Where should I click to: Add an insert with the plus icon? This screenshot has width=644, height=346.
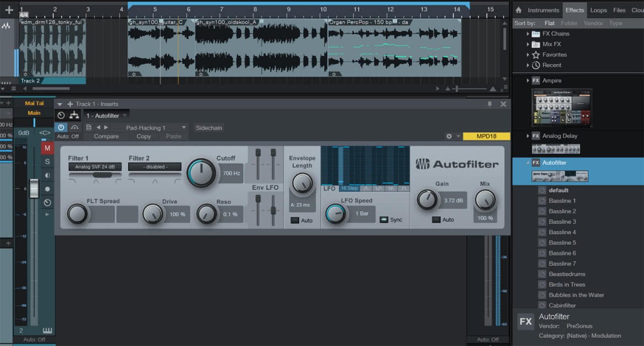coord(70,104)
